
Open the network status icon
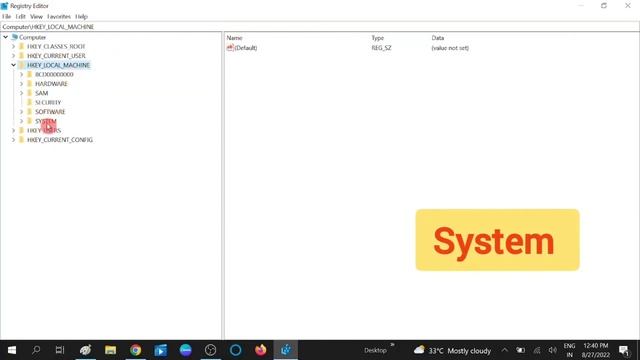tap(537, 350)
